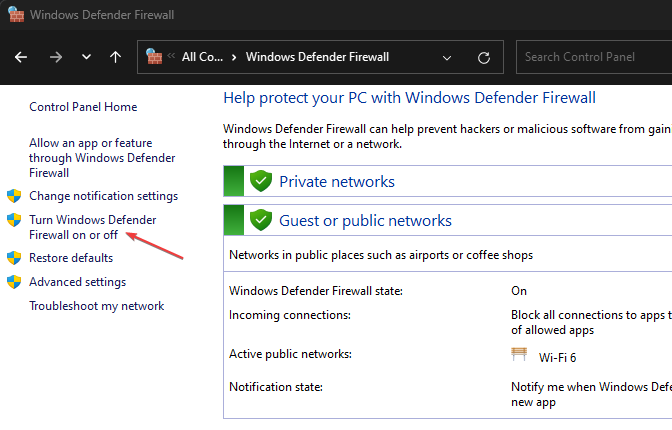Screen dimensions: 672x430
Task: Open Advanced settings
Action: coord(78,282)
